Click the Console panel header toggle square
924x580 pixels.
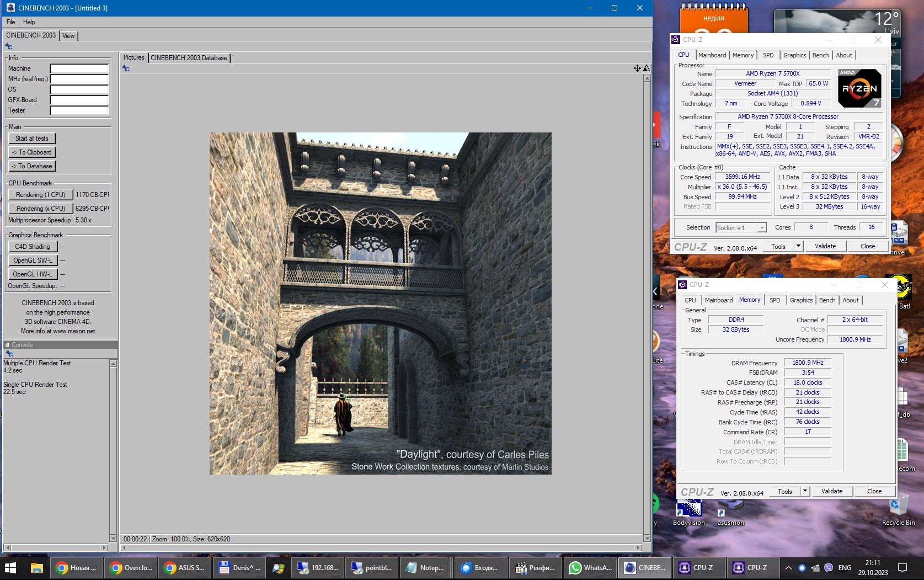point(7,345)
